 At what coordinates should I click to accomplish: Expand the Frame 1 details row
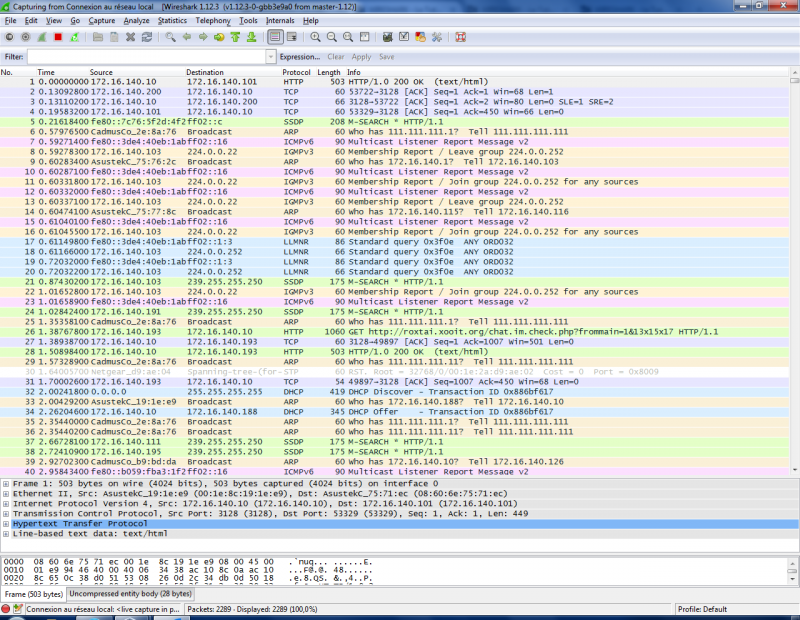point(6,484)
